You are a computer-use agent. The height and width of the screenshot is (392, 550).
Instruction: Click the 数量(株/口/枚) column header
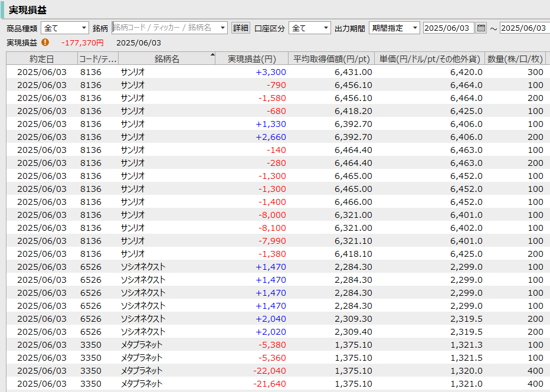515,58
